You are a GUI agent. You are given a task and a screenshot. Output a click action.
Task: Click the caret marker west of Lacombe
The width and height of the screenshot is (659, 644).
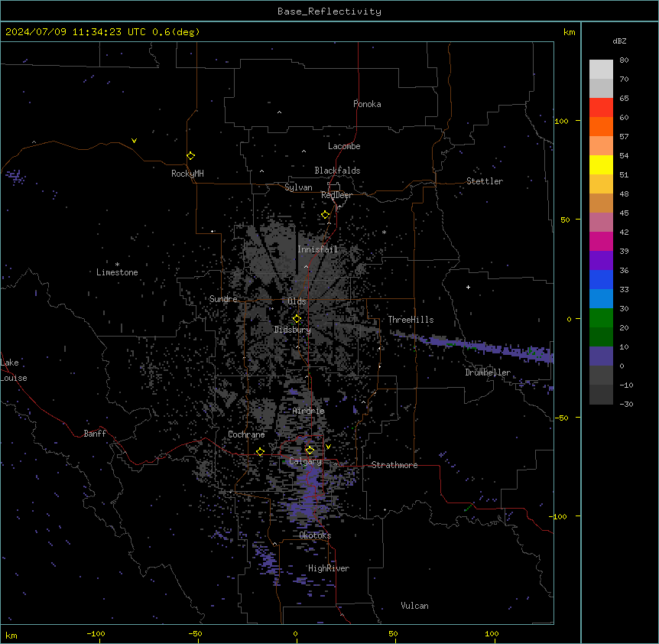(x=304, y=151)
